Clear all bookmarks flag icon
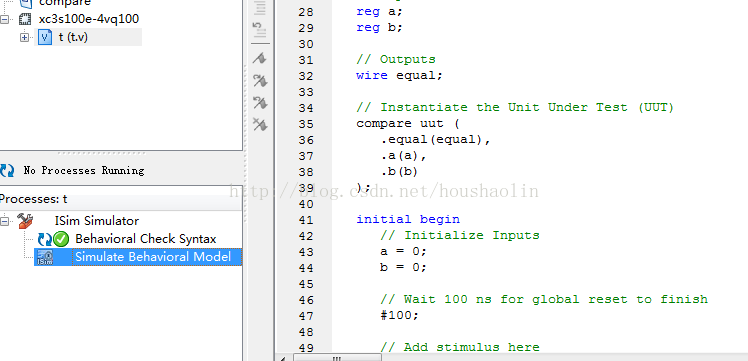 pyautogui.click(x=260, y=124)
